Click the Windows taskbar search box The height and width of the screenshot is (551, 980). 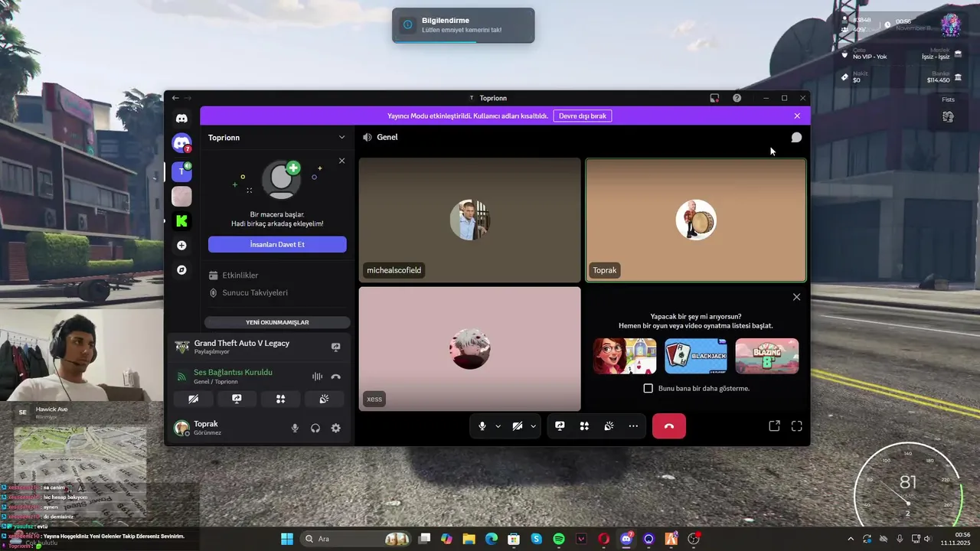click(x=356, y=539)
